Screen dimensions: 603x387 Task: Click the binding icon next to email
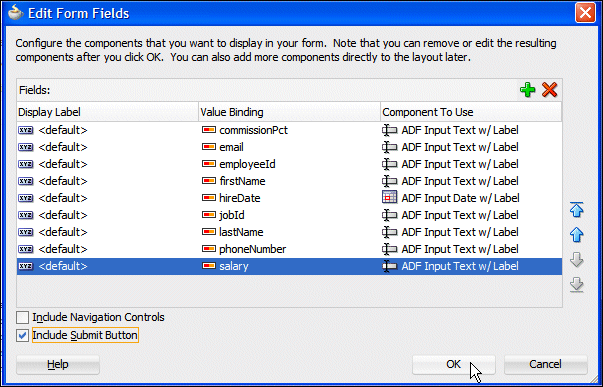[209, 147]
